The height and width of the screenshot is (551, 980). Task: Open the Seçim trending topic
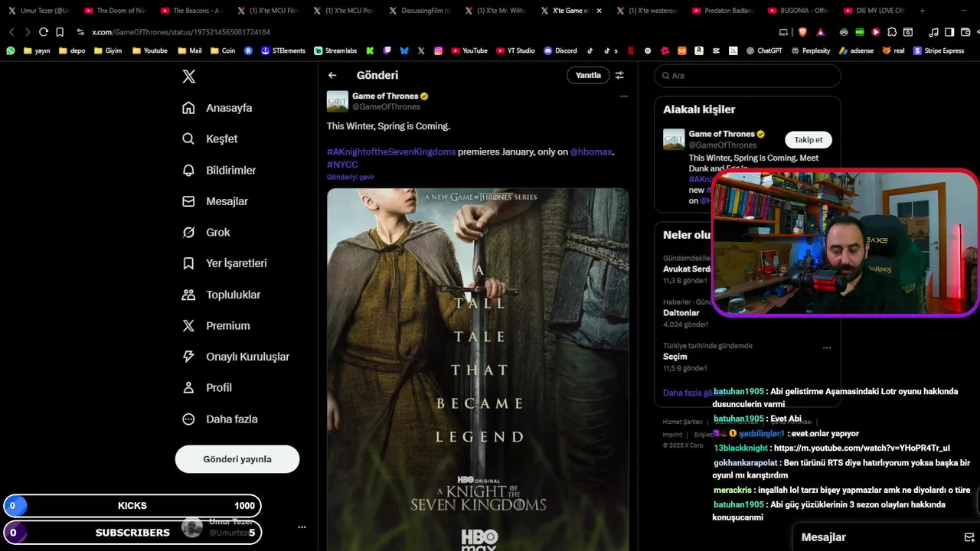[675, 357]
